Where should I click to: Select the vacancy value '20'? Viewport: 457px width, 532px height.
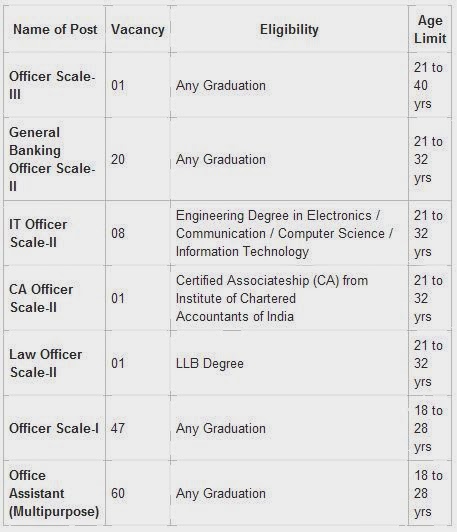pos(118,159)
